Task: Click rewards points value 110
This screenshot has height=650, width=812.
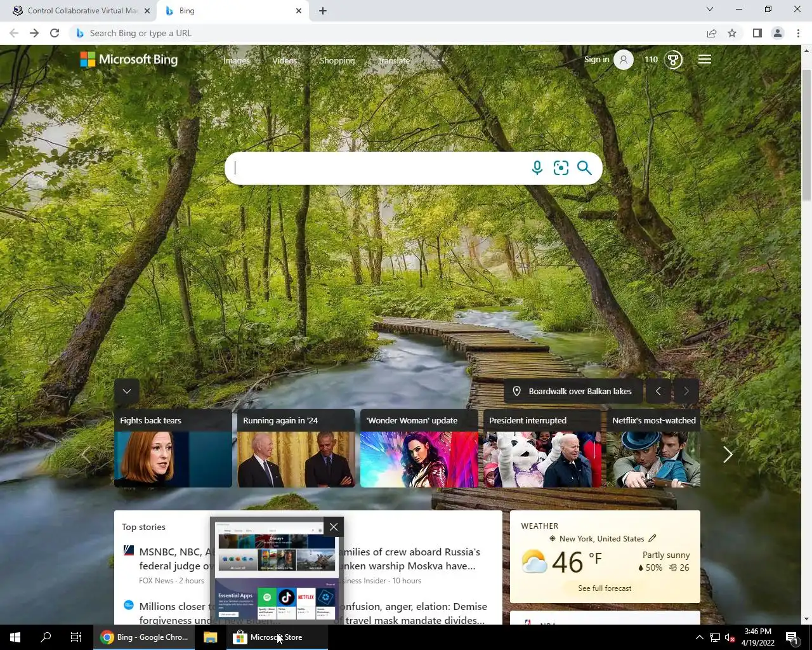Action: (651, 60)
